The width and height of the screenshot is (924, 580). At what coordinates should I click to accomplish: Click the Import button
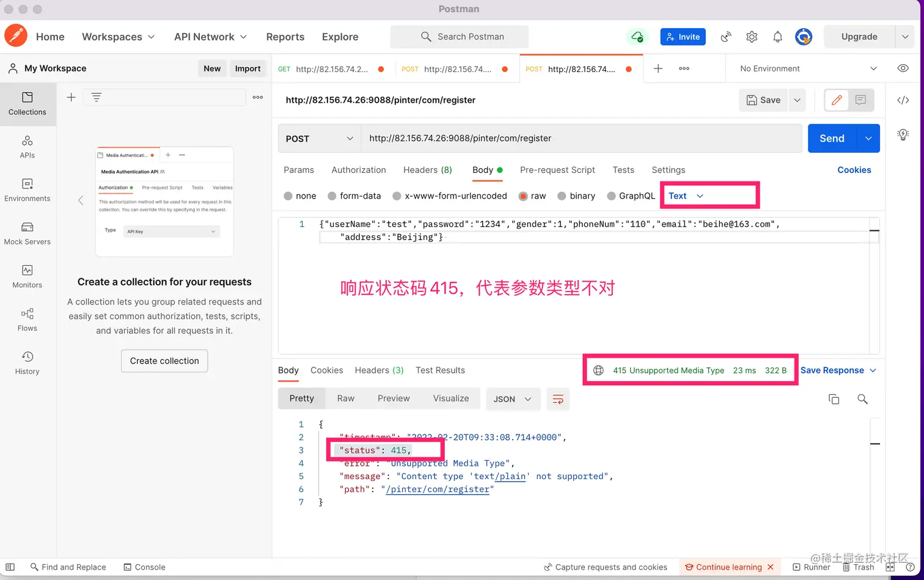click(x=248, y=68)
